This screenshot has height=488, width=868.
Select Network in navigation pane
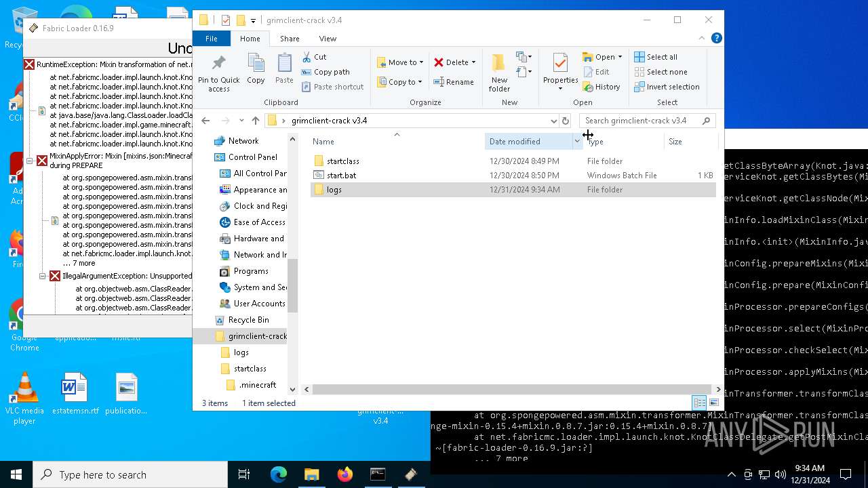tap(243, 141)
